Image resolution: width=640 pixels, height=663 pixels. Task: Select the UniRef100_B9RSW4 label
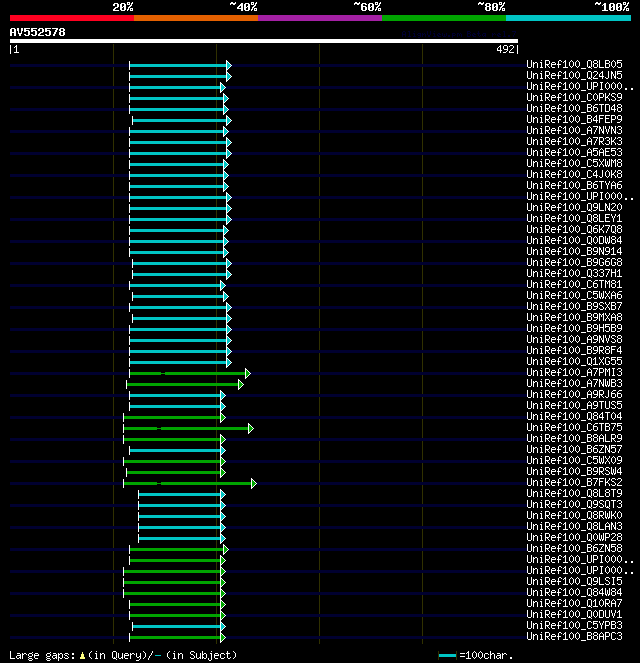click(574, 471)
